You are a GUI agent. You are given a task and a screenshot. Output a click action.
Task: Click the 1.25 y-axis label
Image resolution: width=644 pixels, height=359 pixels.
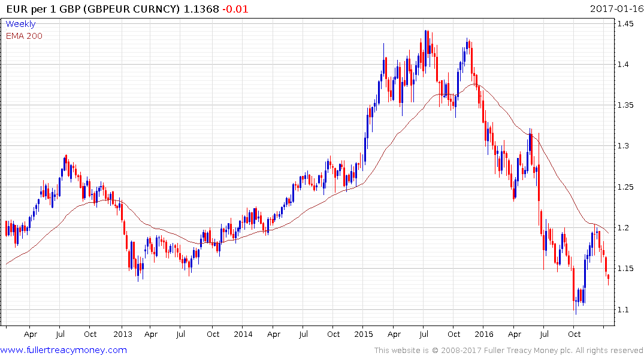point(625,187)
